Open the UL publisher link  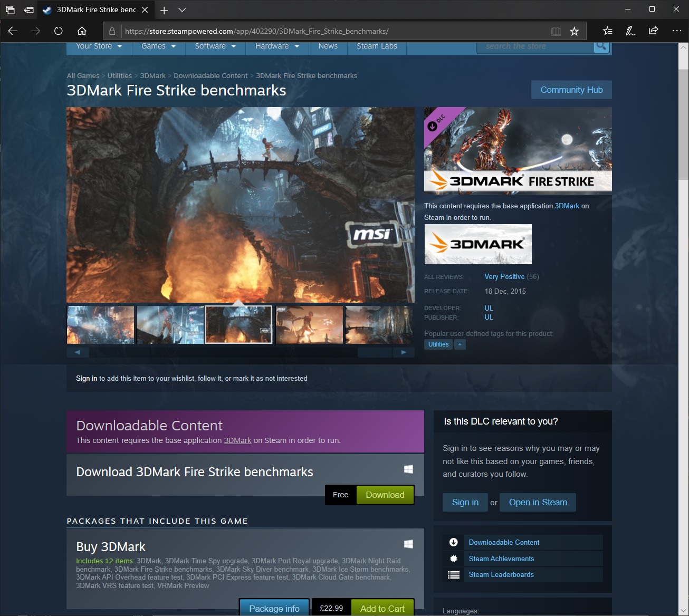pyautogui.click(x=489, y=317)
